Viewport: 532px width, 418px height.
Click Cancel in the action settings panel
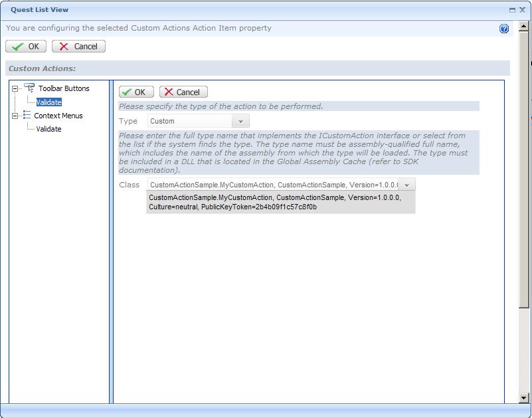tap(183, 92)
